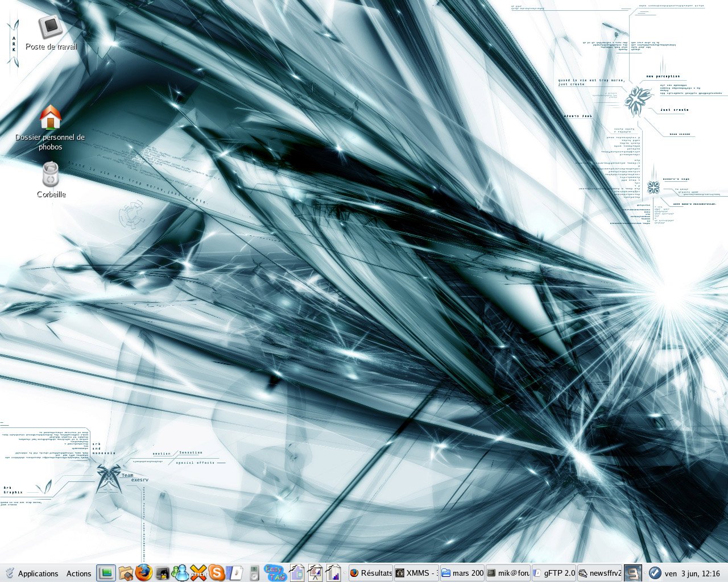Launch Firefox from the panel
This screenshot has width=728, height=582.
click(x=144, y=573)
